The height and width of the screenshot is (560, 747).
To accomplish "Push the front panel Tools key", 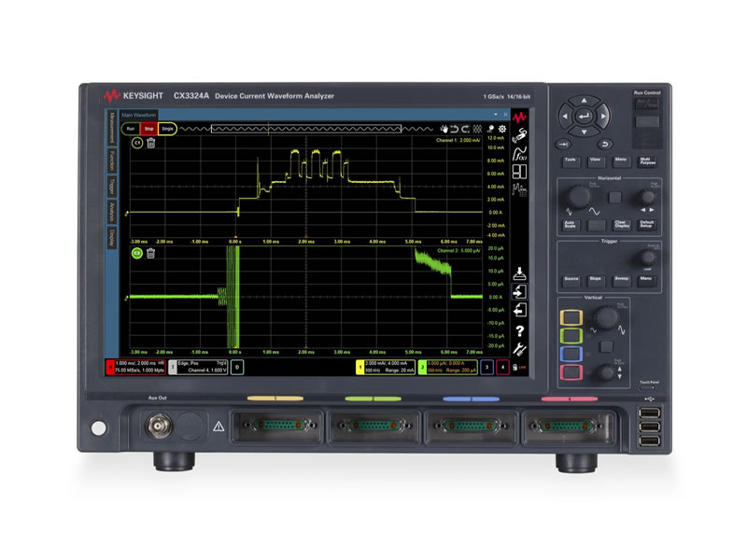I will click(x=571, y=161).
